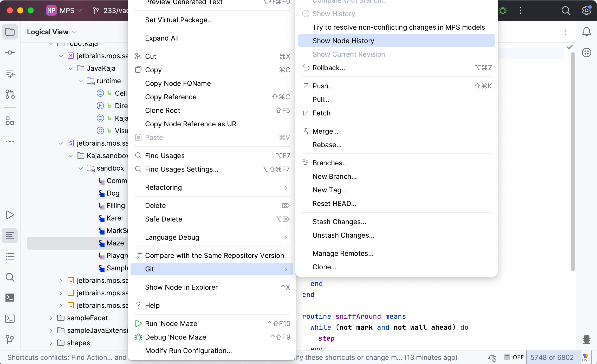Select Show Node History menu item
597x364 pixels.
343,41
